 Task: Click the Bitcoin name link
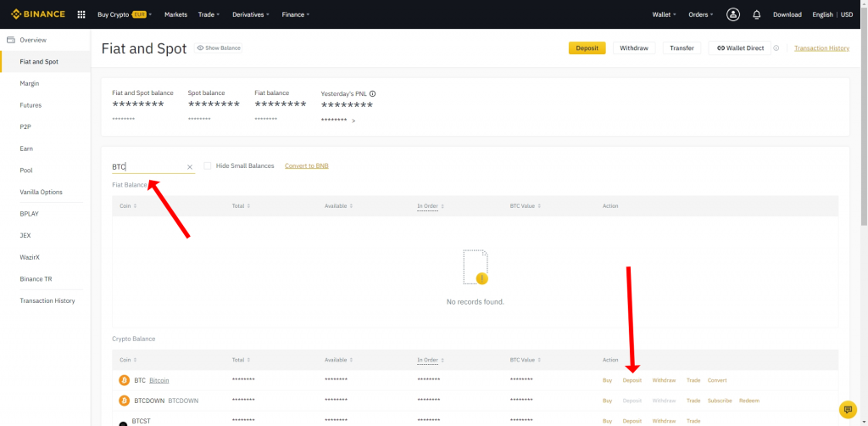[x=159, y=380]
